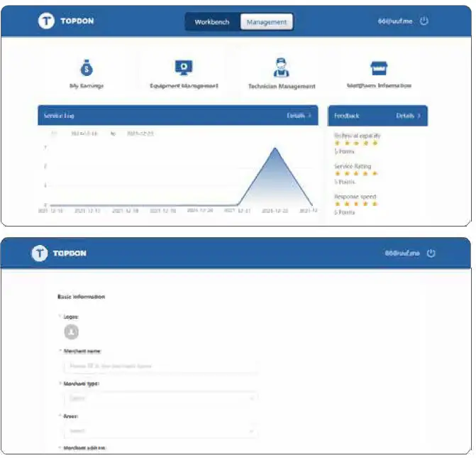Click the start date in service log range
This screenshot has height=458, width=476.
click(x=84, y=133)
